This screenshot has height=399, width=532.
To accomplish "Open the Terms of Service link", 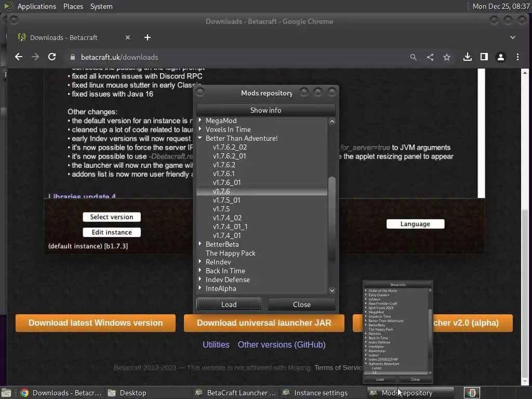I will pyautogui.click(x=338, y=367).
